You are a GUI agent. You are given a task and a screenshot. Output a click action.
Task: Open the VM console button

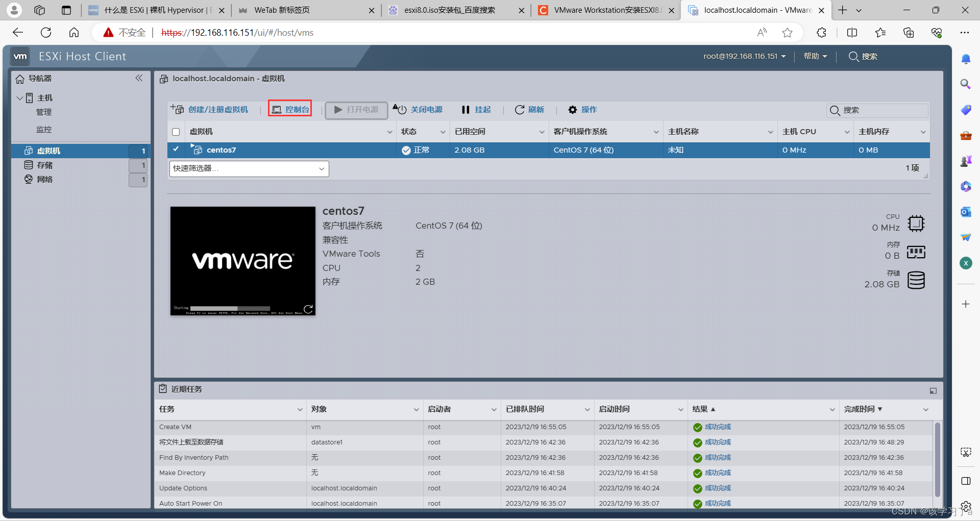290,110
